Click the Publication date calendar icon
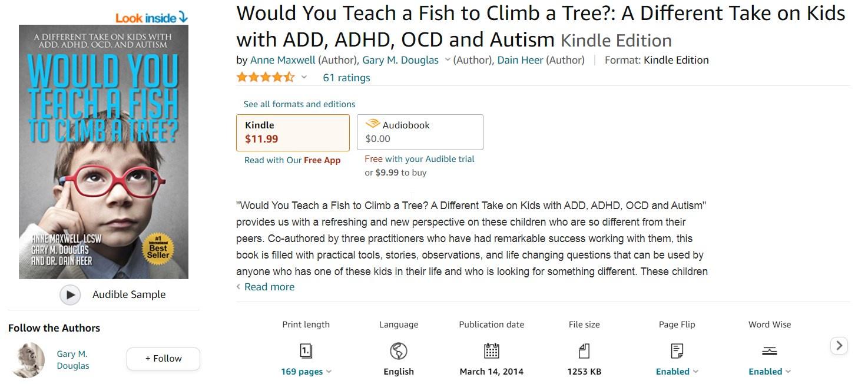The width and height of the screenshot is (868, 384). coord(491,352)
